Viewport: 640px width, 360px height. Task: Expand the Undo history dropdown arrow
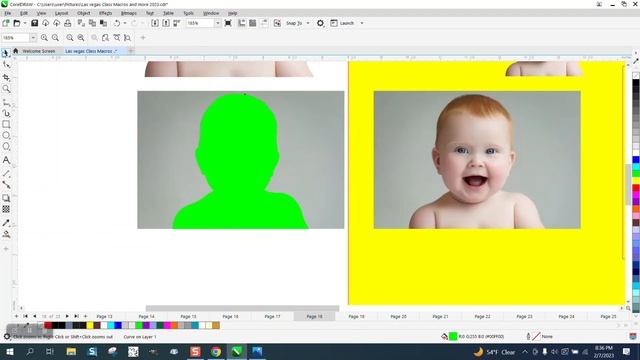[x=125, y=23]
